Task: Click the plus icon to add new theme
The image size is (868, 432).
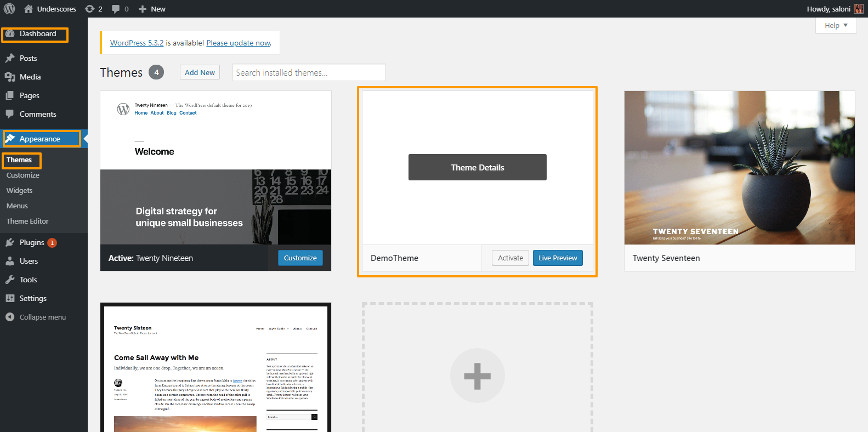Action: [477, 376]
